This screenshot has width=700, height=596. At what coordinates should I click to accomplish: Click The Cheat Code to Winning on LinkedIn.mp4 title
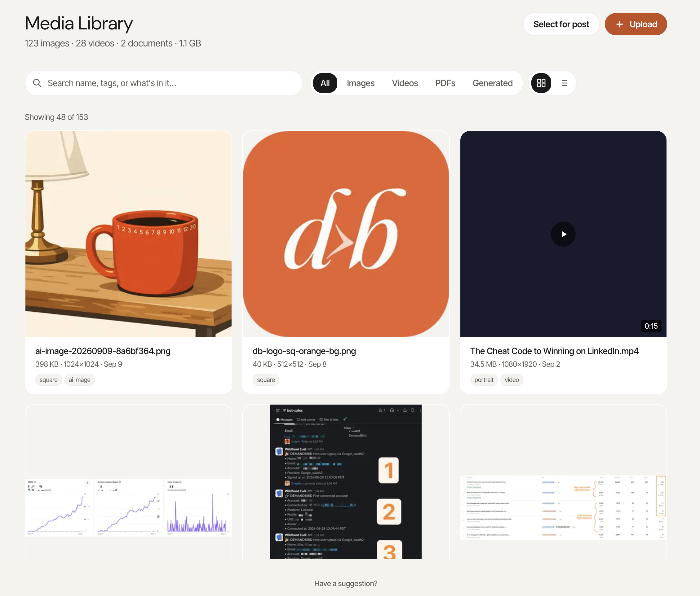(x=554, y=351)
